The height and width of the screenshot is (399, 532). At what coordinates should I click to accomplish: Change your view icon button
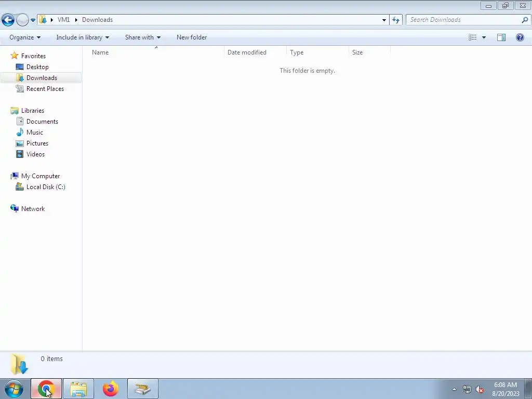(x=473, y=37)
